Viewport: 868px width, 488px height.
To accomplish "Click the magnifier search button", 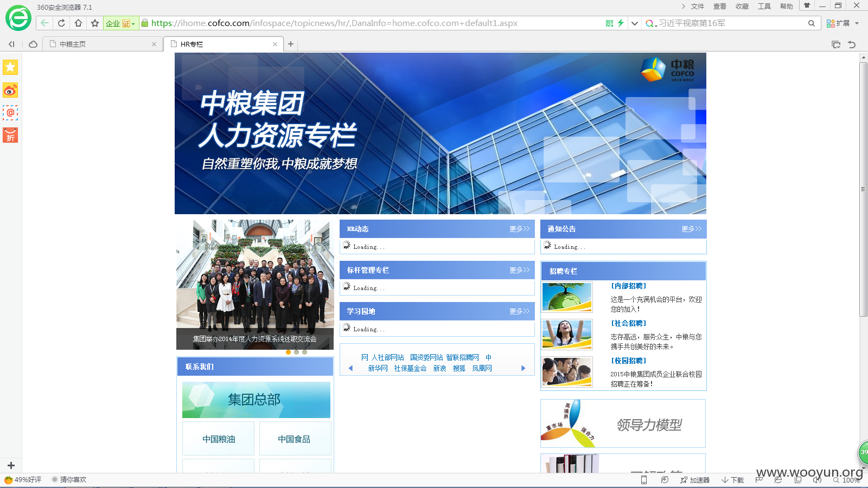I will click(812, 23).
